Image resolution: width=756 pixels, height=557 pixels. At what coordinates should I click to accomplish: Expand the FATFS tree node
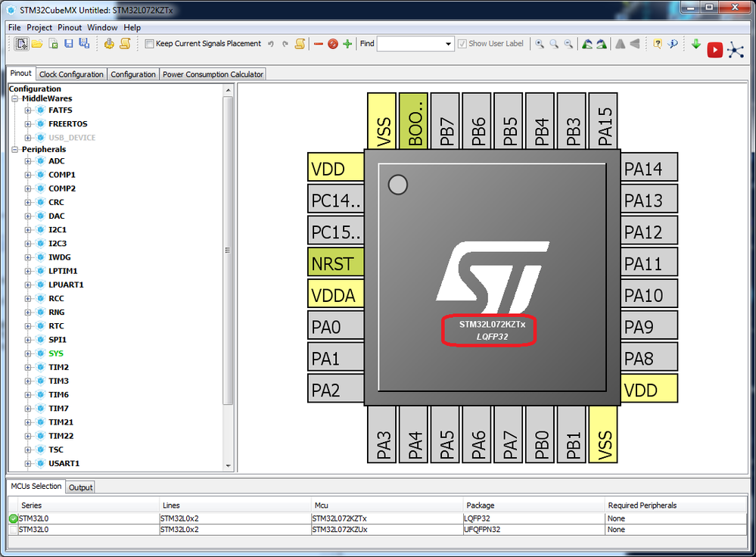28,110
